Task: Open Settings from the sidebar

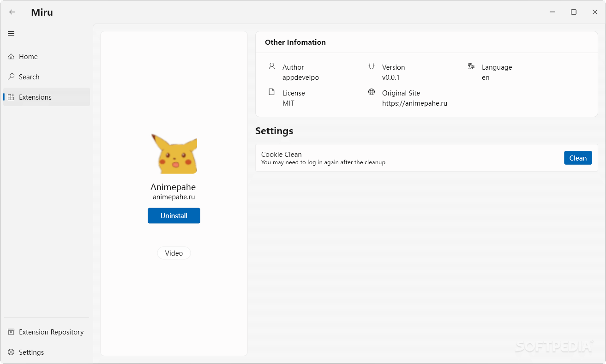Action: [47, 352]
